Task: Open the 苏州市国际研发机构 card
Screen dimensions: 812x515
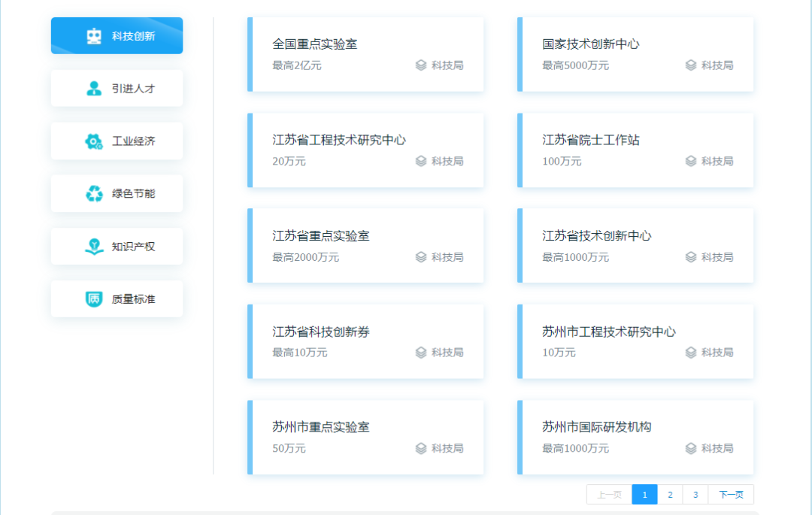Action: coord(635,437)
